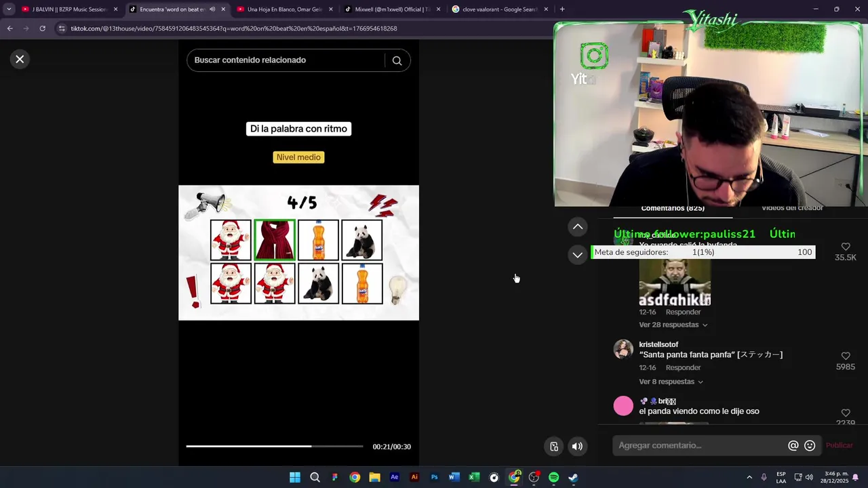This screenshot has width=868, height=488.
Task: Open kristellsotof's profile name
Action: click(x=658, y=344)
